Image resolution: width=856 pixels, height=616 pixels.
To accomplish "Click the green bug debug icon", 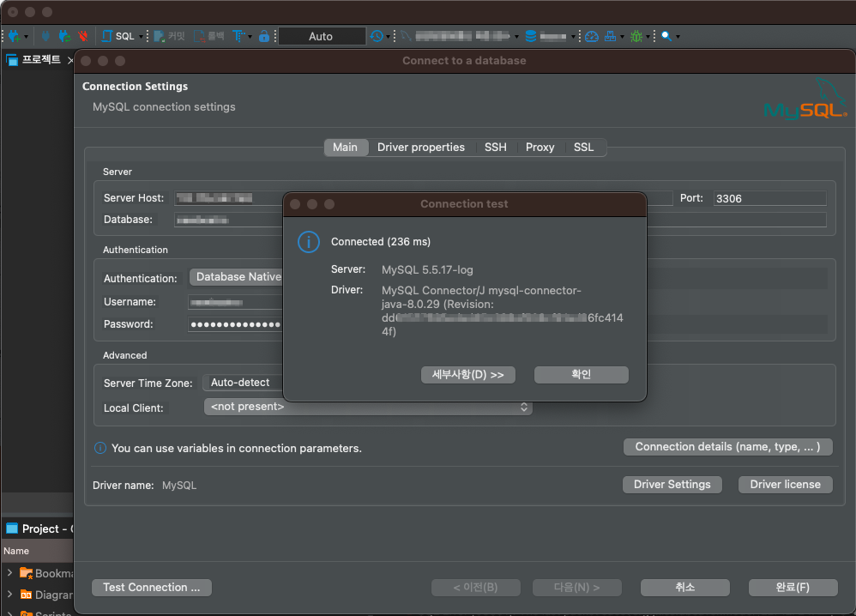I will (x=636, y=36).
